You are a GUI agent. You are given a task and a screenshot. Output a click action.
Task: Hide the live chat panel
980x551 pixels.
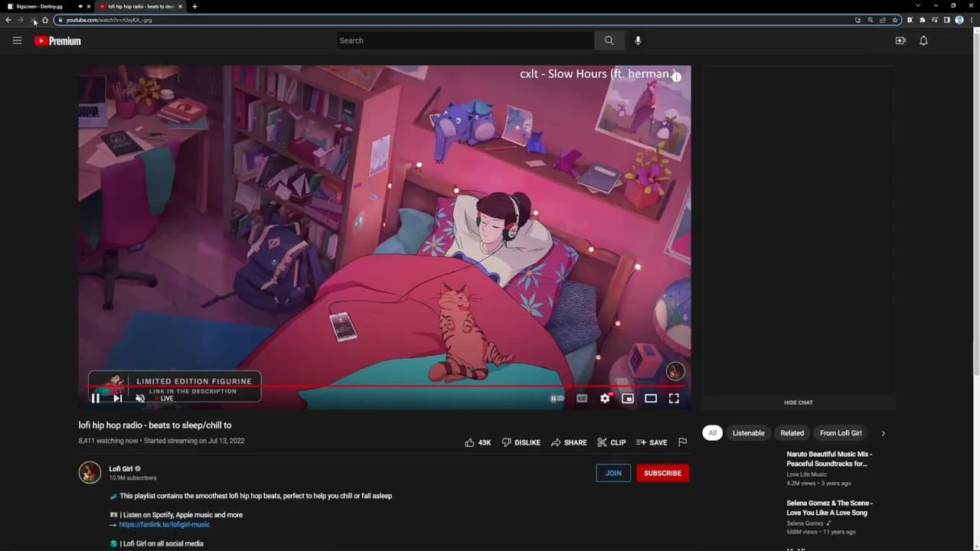[x=799, y=403]
